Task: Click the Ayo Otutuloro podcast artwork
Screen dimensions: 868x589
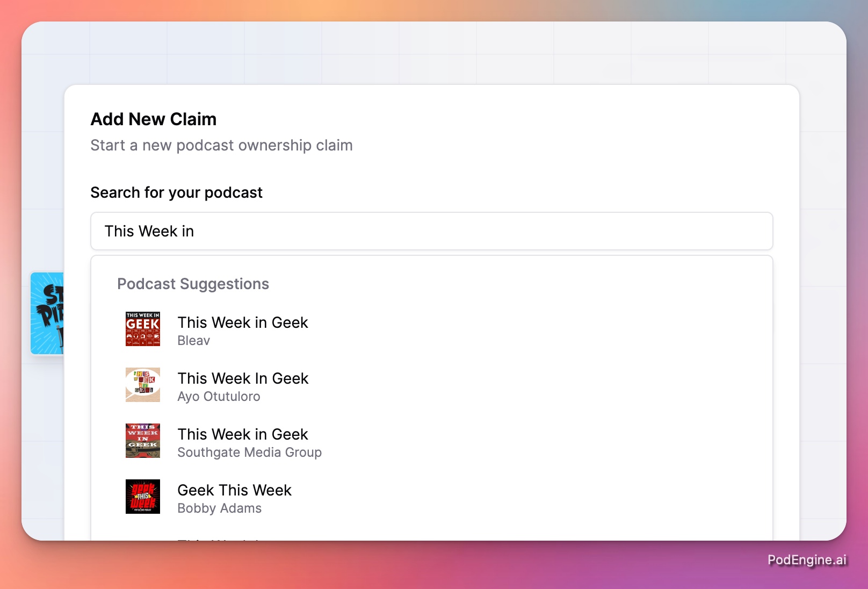Action: [143, 385]
